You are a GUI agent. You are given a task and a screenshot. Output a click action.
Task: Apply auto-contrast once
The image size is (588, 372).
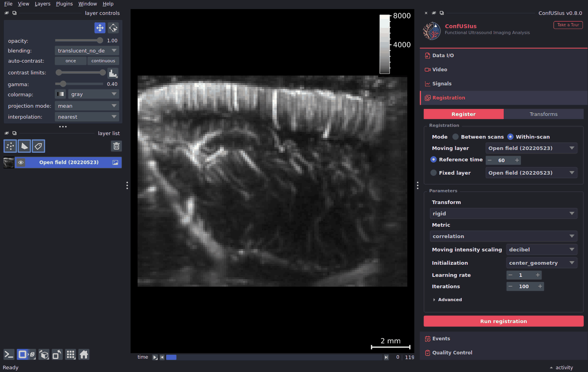pyautogui.click(x=71, y=61)
